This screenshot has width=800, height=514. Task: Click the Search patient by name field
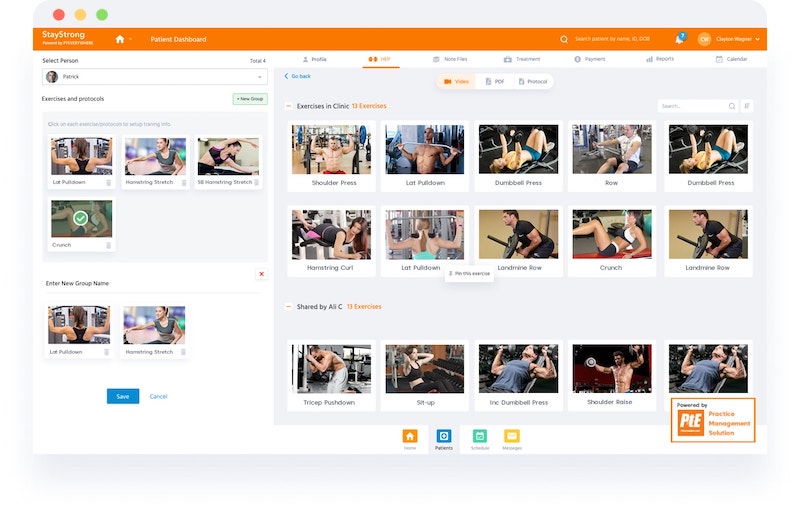coord(612,39)
